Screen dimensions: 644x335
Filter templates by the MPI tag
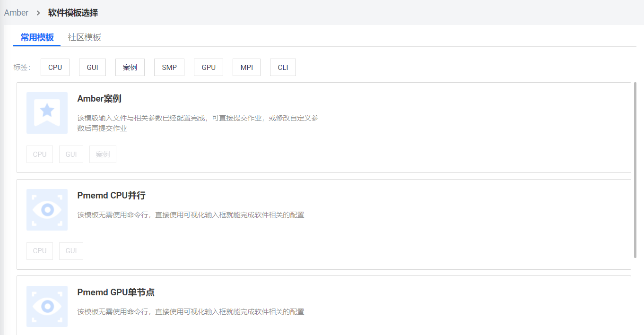246,68
